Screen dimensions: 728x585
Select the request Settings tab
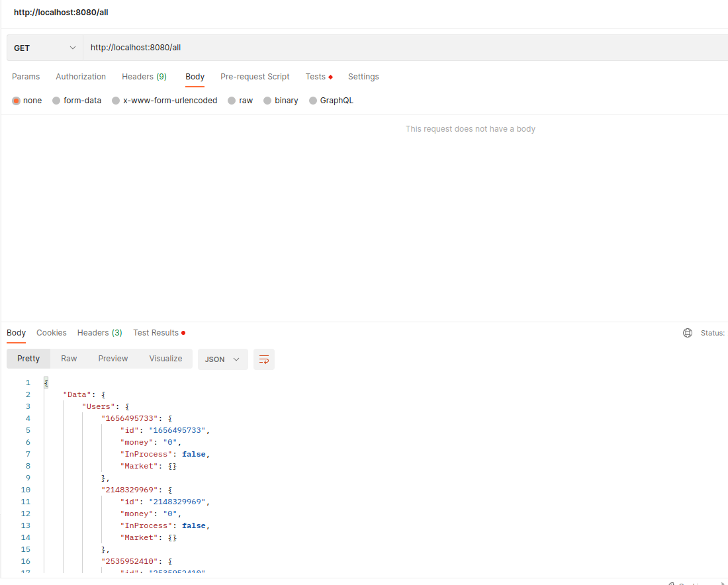point(363,77)
